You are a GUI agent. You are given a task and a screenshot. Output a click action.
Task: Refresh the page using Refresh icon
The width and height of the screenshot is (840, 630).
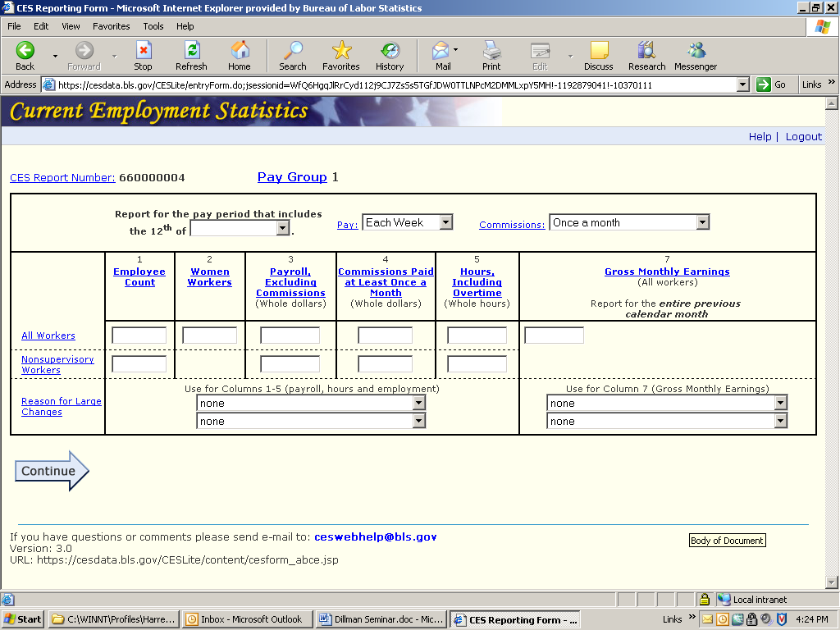click(x=191, y=51)
